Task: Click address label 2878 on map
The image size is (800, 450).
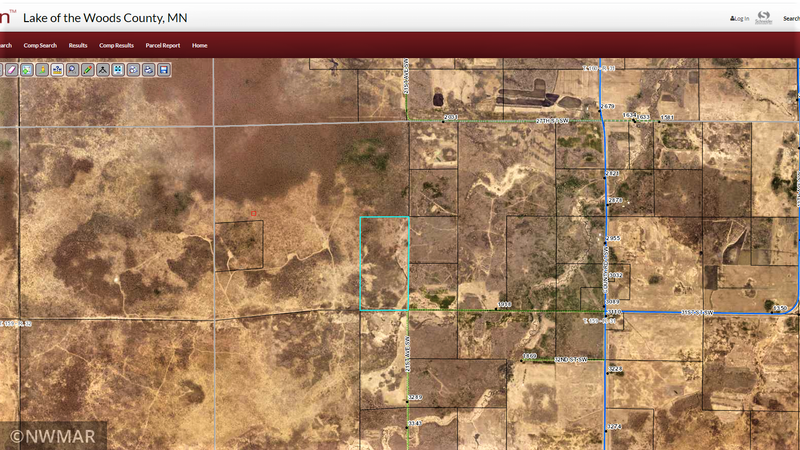Action: click(615, 200)
